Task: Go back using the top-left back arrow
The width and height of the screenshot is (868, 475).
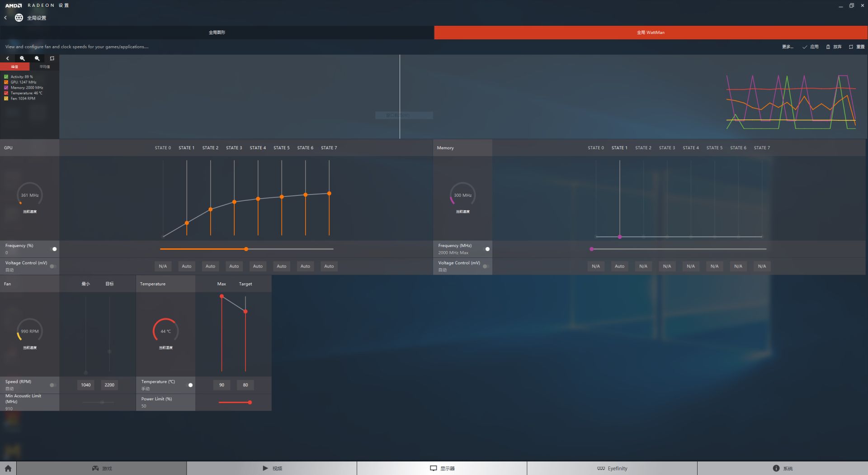Action: (x=5, y=18)
